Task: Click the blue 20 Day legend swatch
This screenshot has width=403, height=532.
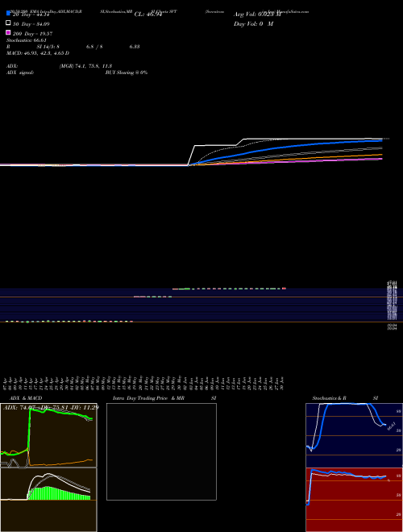Action: pos(8,14)
